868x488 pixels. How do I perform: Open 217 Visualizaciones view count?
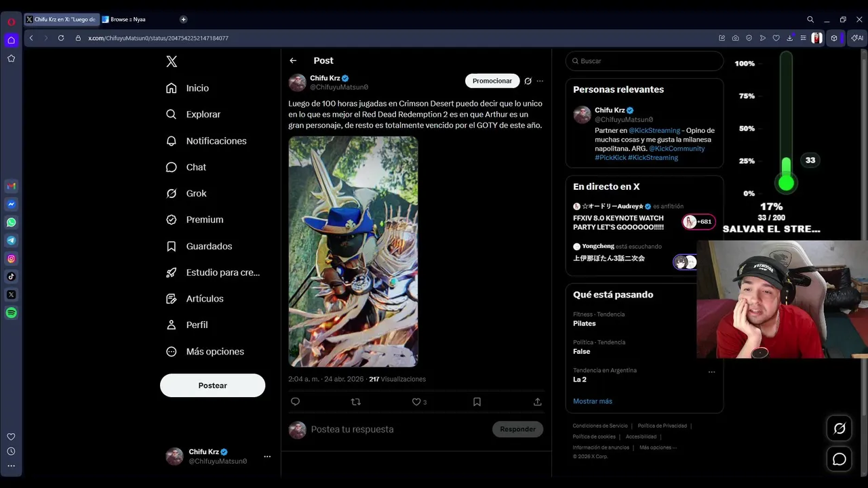397,379
